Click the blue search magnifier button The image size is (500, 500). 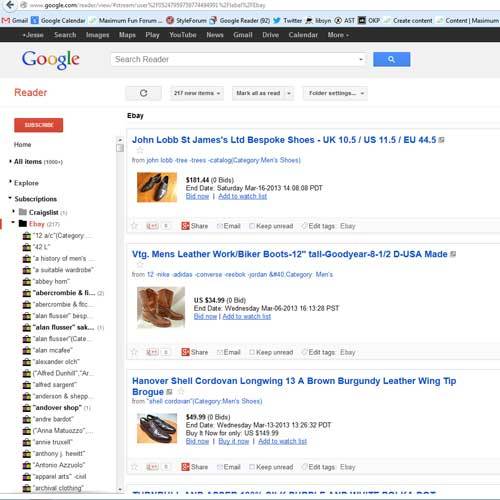pos(392,59)
